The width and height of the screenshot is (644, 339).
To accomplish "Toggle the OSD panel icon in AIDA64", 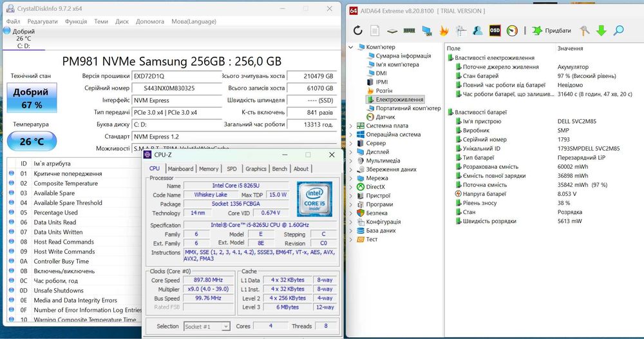I will tap(495, 30).
